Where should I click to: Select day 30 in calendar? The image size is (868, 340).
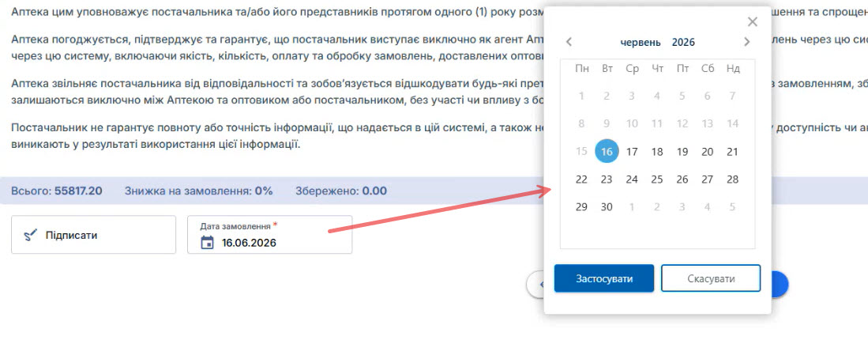click(607, 207)
